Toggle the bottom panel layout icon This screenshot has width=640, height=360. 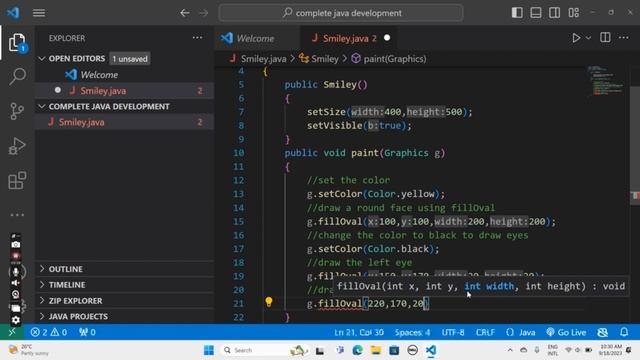point(536,13)
